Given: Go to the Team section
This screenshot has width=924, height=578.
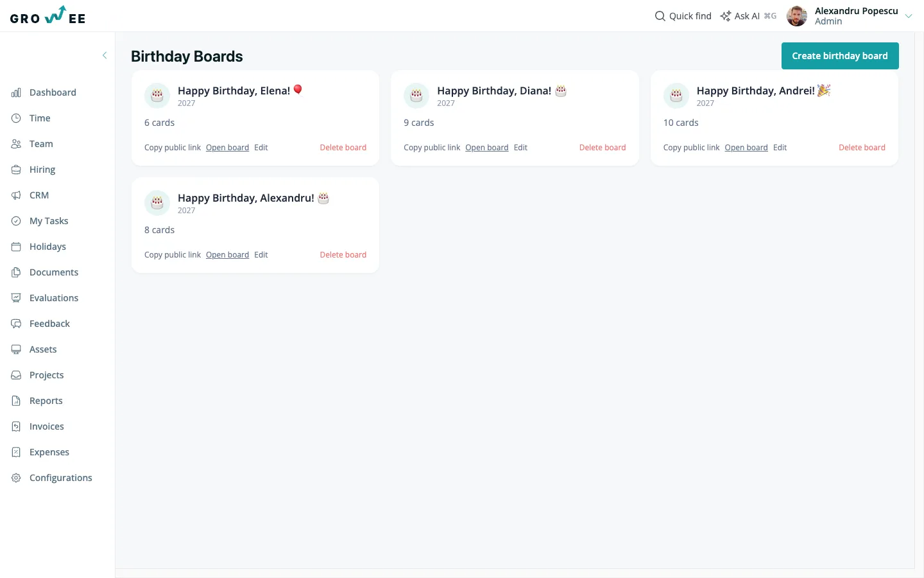Looking at the screenshot, I should 41,144.
